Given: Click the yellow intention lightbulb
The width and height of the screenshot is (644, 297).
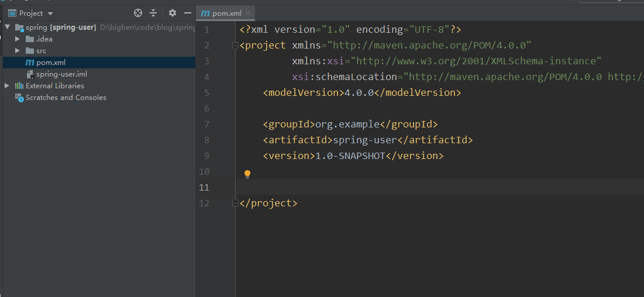Looking at the screenshot, I should (247, 174).
